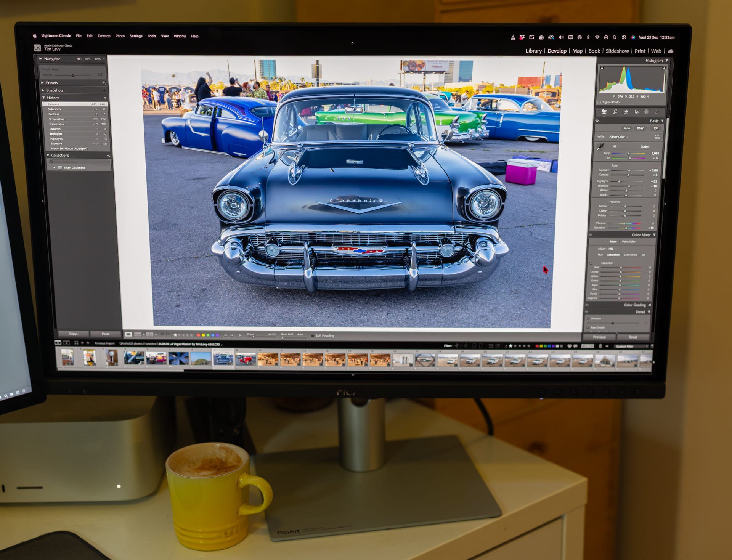Open the WB Custom dropdown
This screenshot has width=732, height=560.
click(647, 146)
